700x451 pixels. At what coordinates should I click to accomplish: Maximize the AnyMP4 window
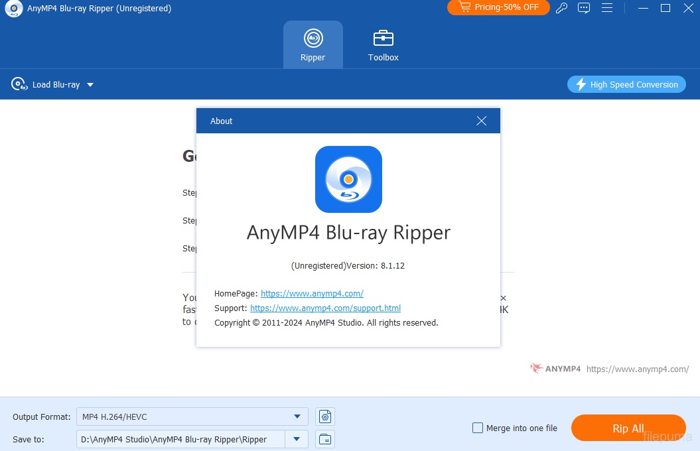click(665, 8)
